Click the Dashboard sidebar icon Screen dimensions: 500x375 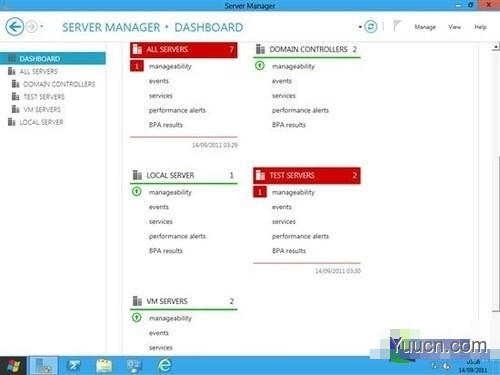tap(12, 58)
